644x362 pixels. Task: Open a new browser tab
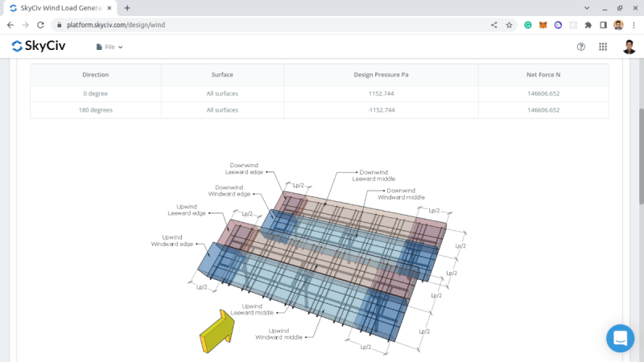coord(127,7)
